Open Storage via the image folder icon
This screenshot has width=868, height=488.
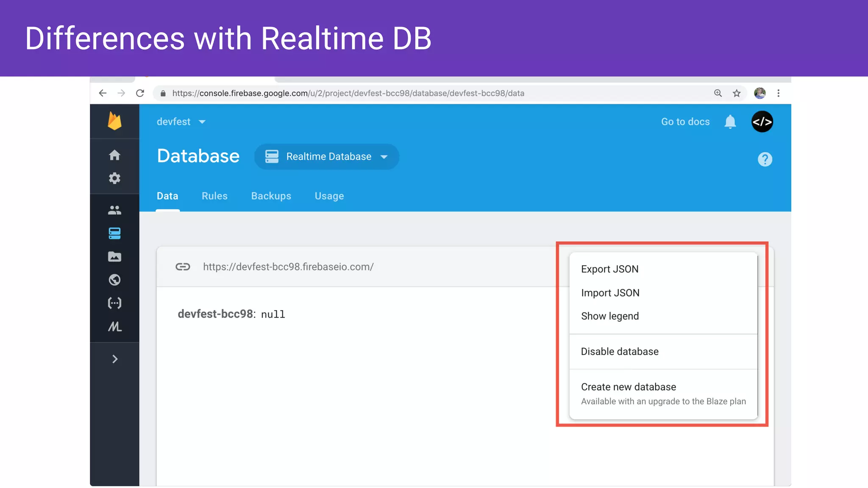114,257
